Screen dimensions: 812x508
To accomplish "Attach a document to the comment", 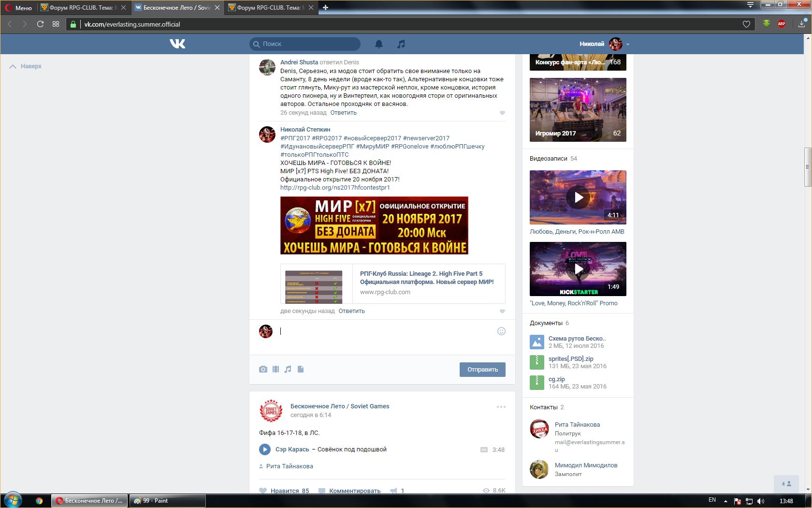I will 301,369.
